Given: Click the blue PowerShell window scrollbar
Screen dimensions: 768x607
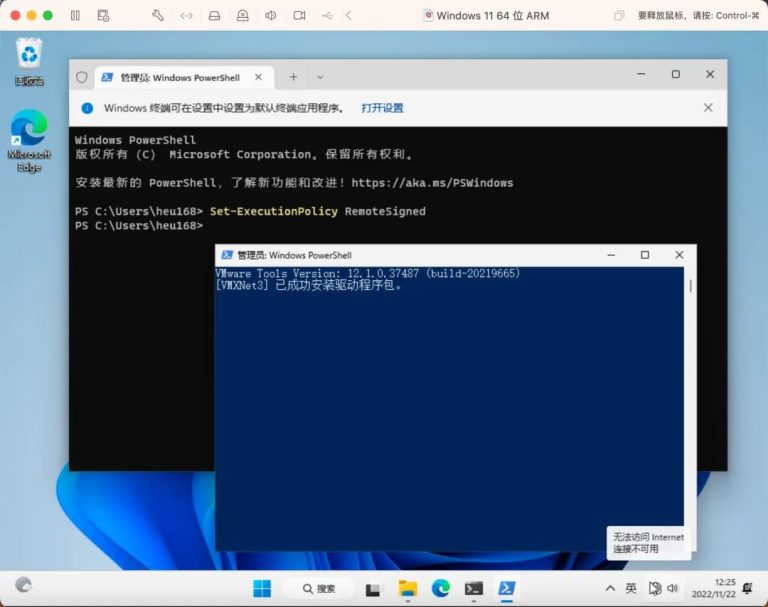Looking at the screenshot, I should pos(690,286).
